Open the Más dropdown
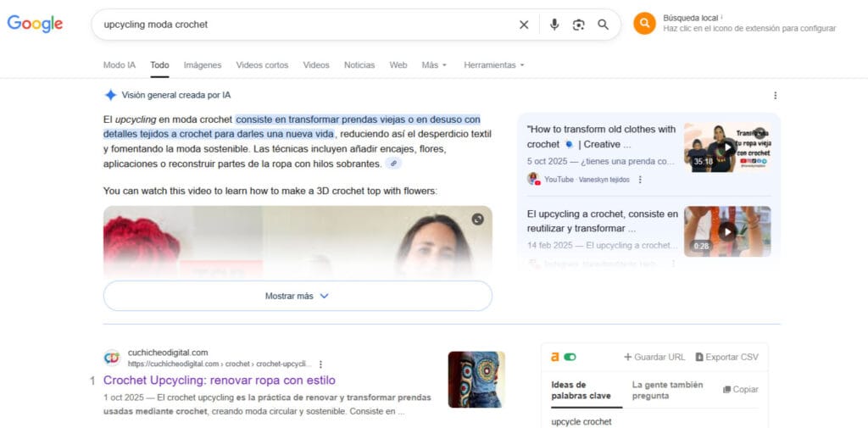This screenshot has width=868, height=428. coord(433,64)
